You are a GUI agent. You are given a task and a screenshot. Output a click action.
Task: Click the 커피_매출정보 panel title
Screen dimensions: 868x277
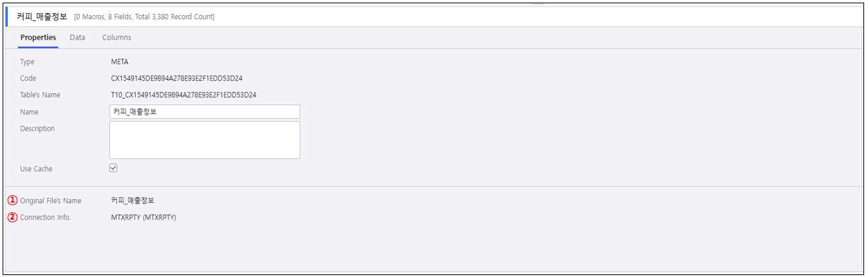pos(42,16)
